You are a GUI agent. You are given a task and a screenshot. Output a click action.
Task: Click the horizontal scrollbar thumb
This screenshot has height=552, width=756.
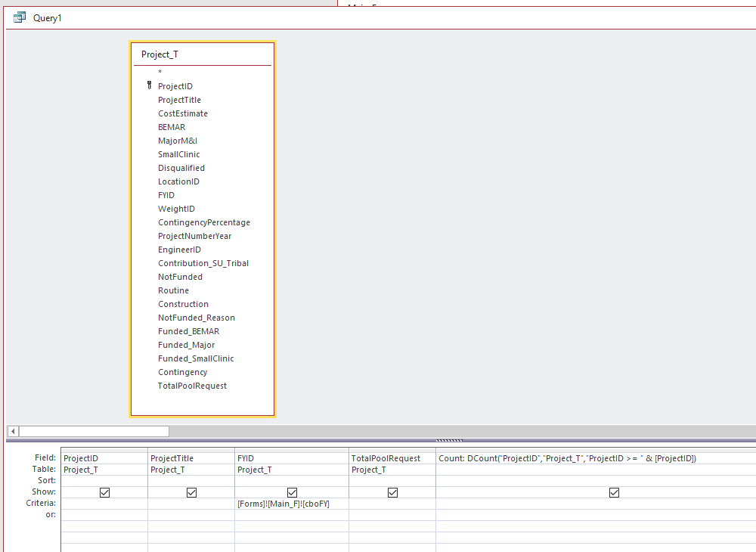coord(94,431)
